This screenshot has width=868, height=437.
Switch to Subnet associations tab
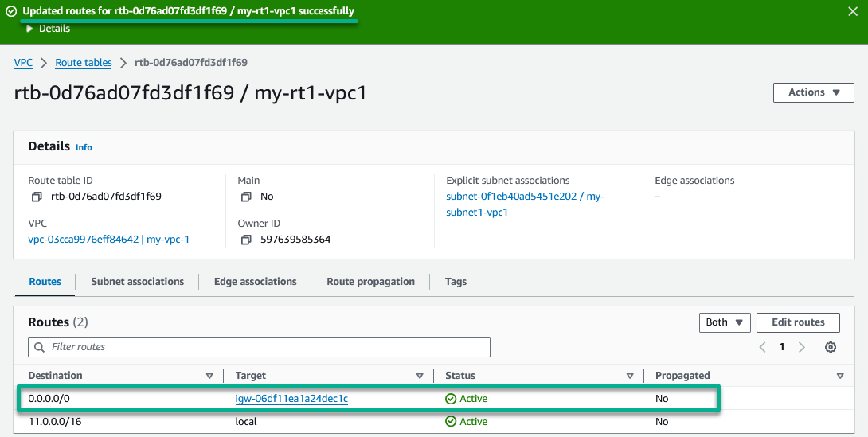coord(137,282)
